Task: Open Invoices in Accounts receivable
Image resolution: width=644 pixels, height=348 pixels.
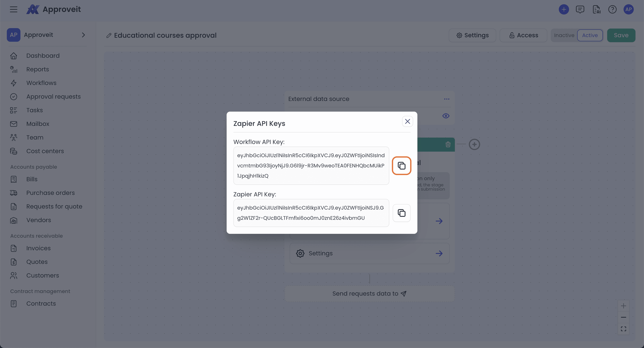Action: coord(39,248)
